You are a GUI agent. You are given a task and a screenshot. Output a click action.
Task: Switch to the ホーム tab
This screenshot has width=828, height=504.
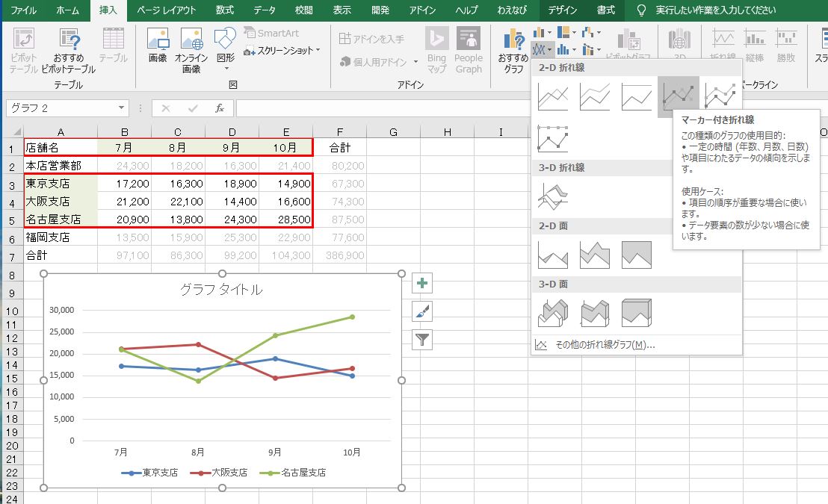click(67, 10)
